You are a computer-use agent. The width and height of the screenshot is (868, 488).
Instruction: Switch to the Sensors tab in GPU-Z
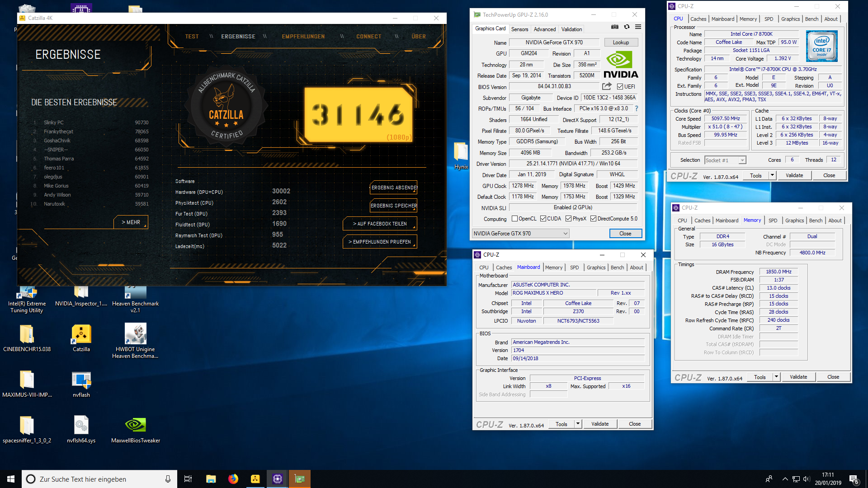click(519, 29)
